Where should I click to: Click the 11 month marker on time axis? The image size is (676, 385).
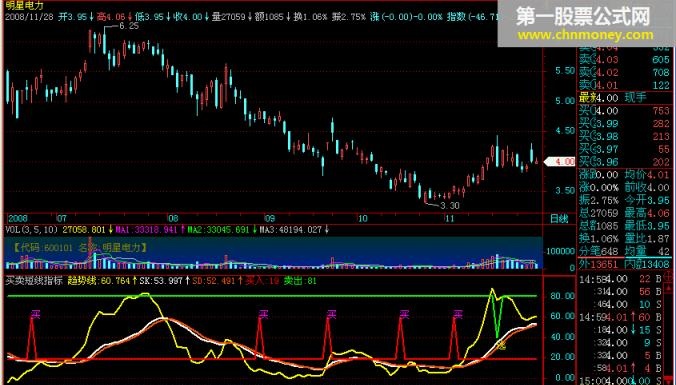[450, 219]
